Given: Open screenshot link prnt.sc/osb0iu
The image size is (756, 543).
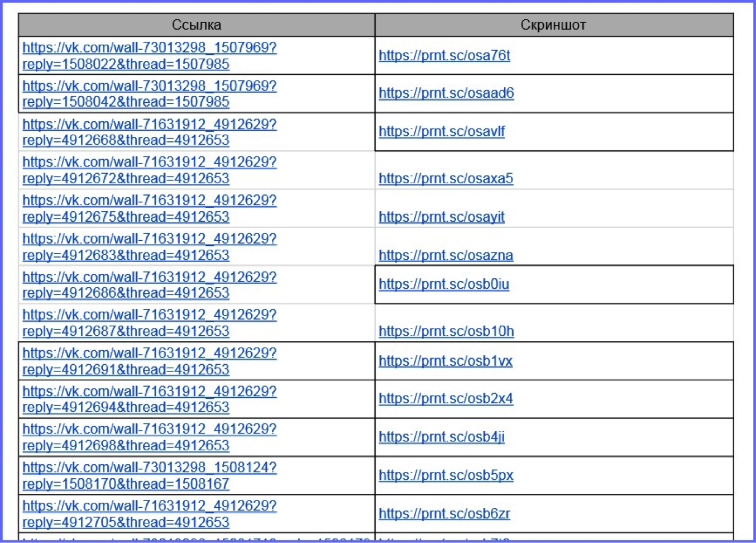Looking at the screenshot, I should pos(444,284).
